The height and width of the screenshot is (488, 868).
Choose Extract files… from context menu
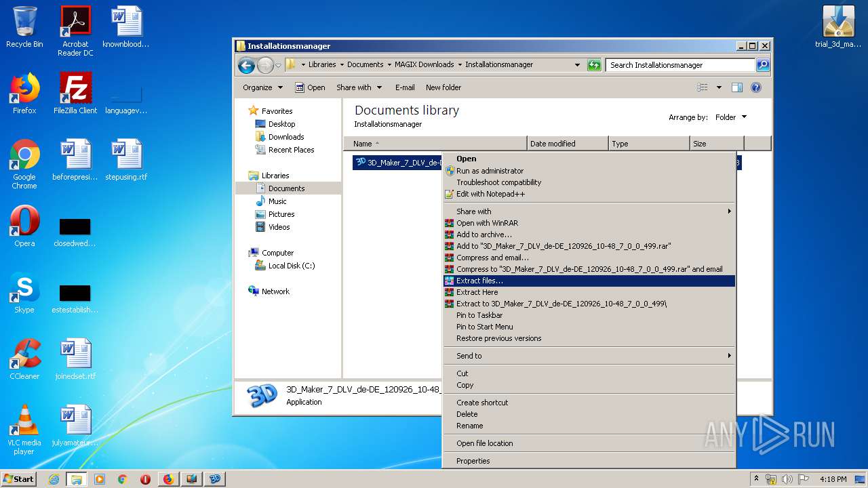(x=589, y=281)
